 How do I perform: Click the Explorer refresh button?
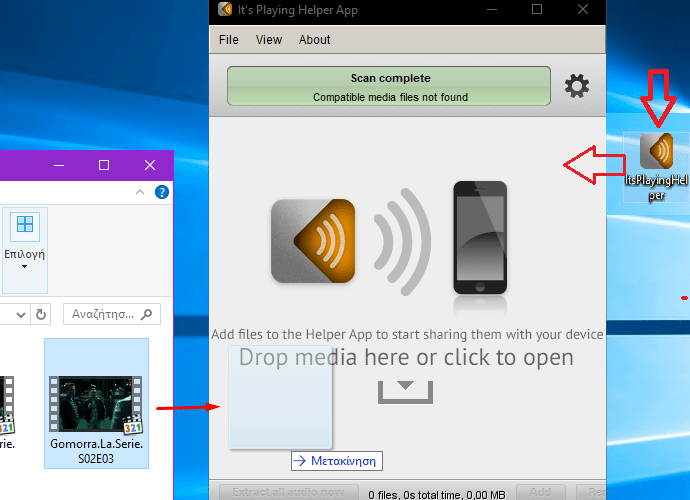tap(40, 314)
